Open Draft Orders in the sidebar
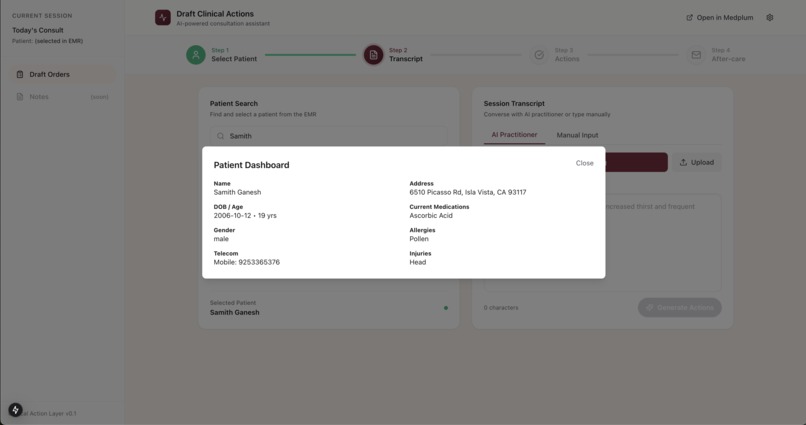Screen dimensions: 806x425 point(63,75)
